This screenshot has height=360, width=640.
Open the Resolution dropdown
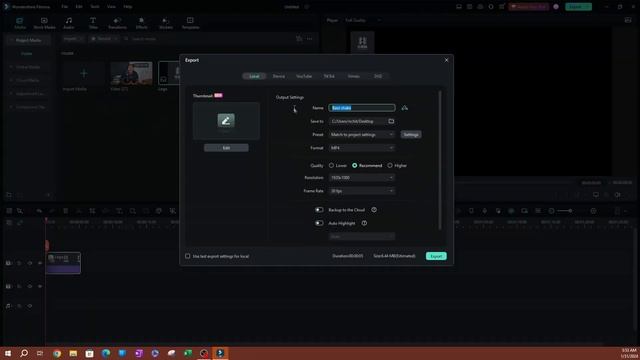362,178
